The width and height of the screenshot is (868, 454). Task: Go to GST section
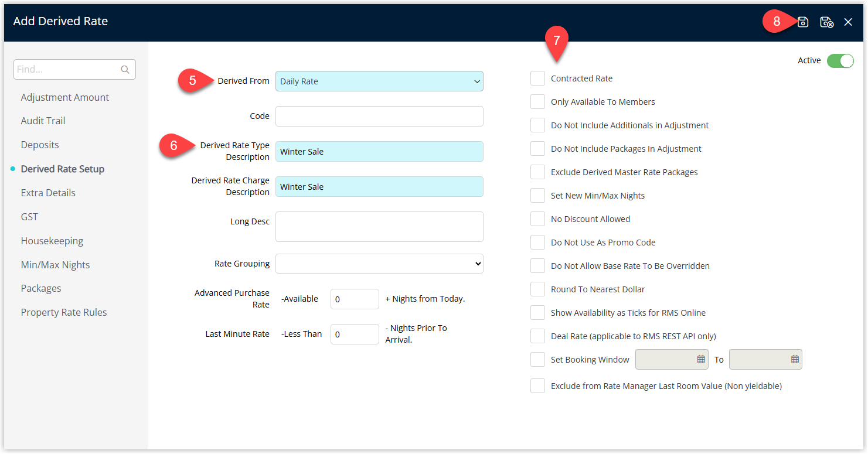29,217
